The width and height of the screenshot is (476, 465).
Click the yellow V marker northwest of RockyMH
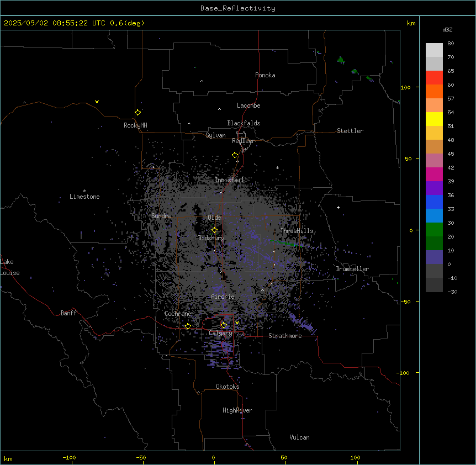pyautogui.click(x=97, y=102)
